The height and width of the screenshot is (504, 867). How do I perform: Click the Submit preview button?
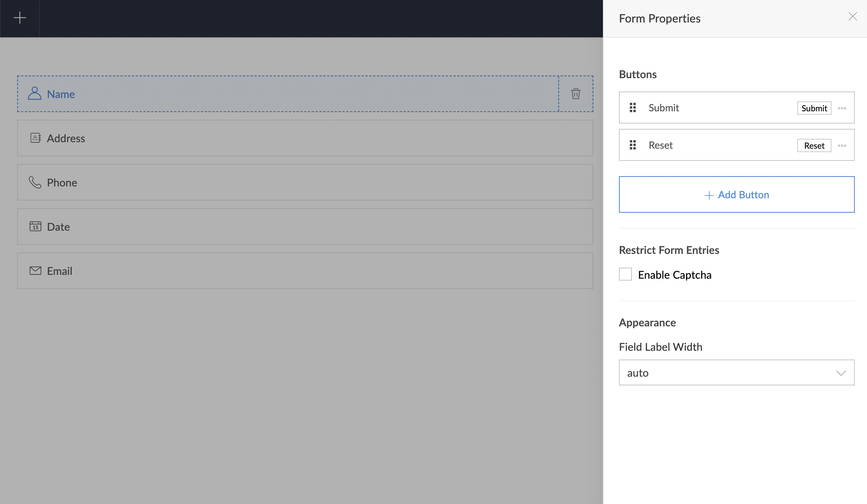tap(814, 108)
